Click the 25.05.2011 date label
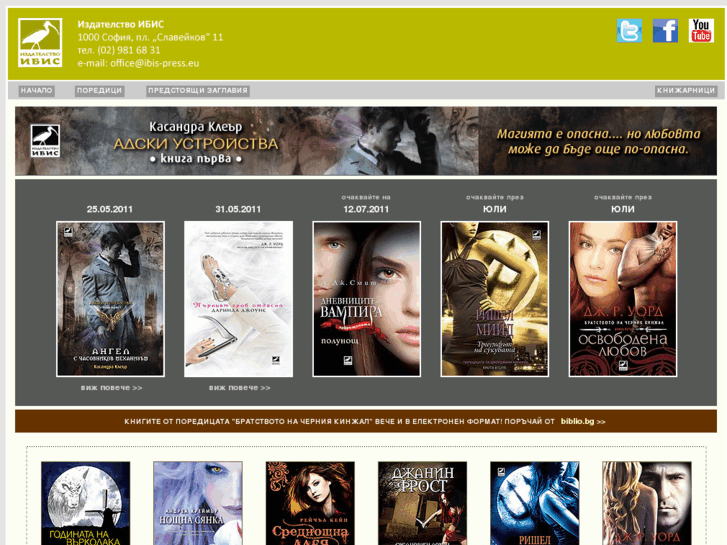Screen dimensions: 727x545 109,209
